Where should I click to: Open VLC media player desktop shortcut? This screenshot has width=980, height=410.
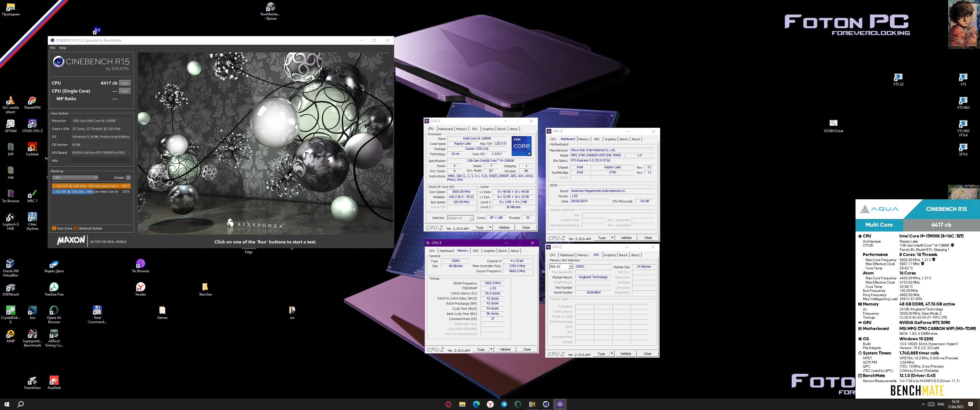(11, 104)
